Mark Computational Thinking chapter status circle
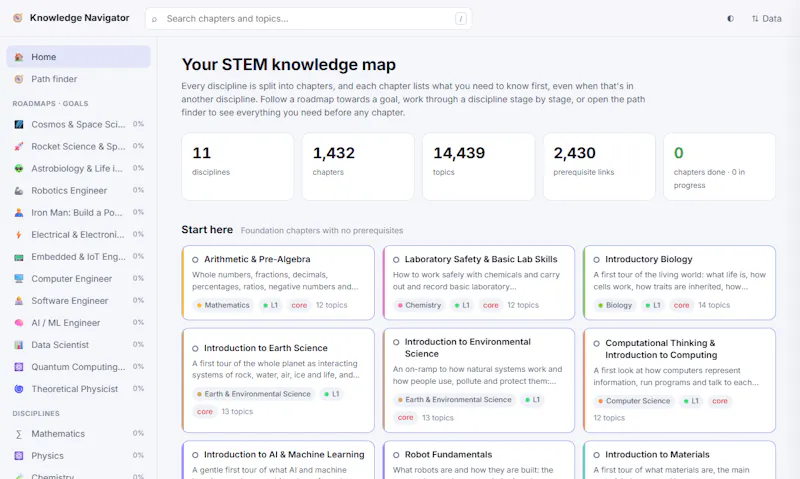The height and width of the screenshot is (479, 800). click(596, 343)
